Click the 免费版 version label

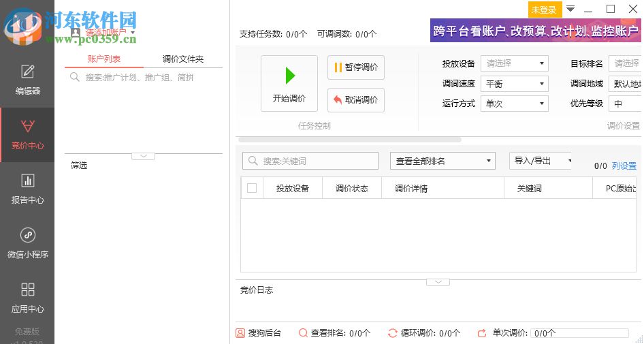[27, 331]
